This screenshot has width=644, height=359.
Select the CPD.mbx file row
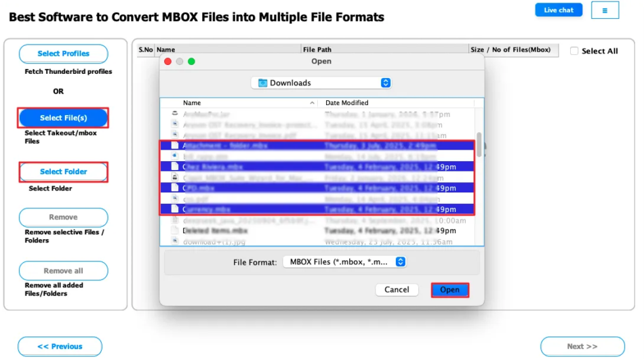pyautogui.click(x=317, y=188)
